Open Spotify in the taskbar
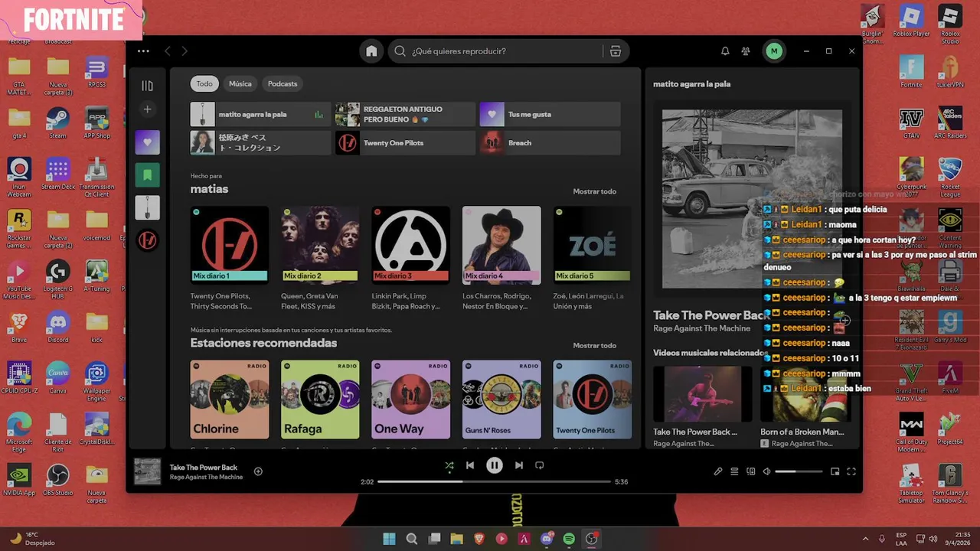This screenshot has width=980, height=551. [569, 539]
